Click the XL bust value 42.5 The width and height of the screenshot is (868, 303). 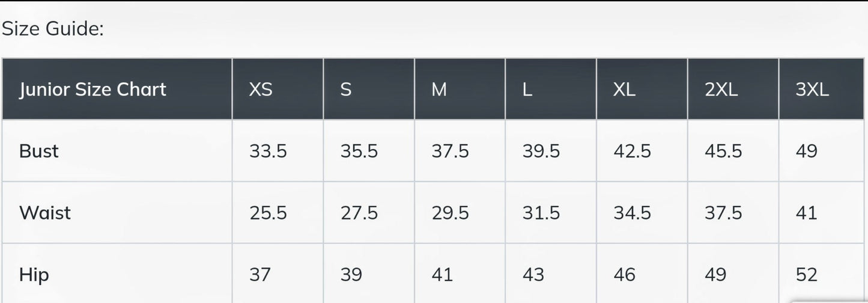pos(632,151)
